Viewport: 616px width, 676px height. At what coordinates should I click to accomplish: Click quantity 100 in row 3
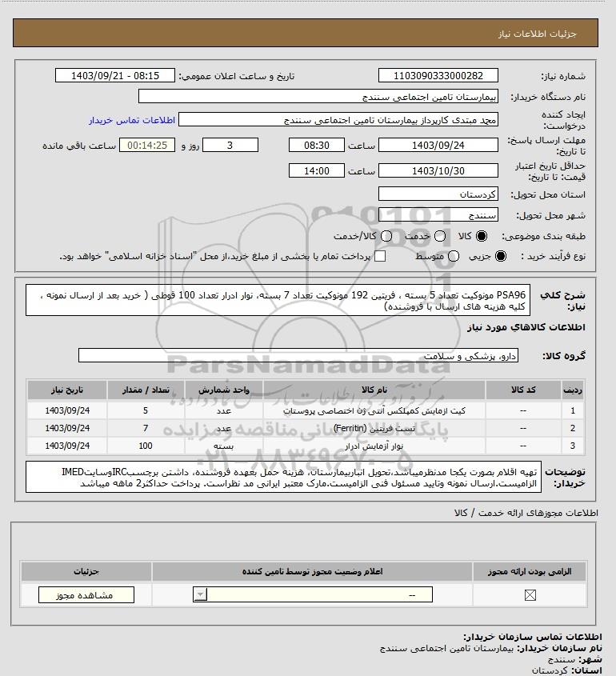click(146, 446)
